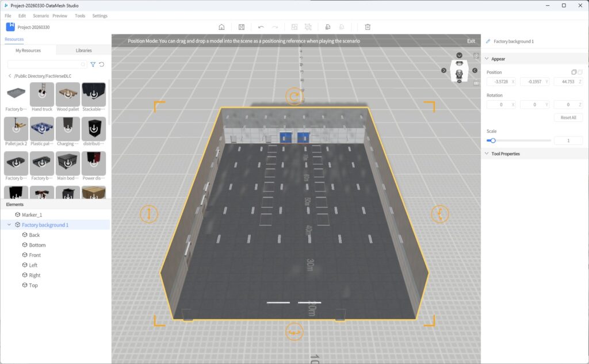The height and width of the screenshot is (364, 589).
Task: Collapse the Appear section
Action: coord(488,59)
